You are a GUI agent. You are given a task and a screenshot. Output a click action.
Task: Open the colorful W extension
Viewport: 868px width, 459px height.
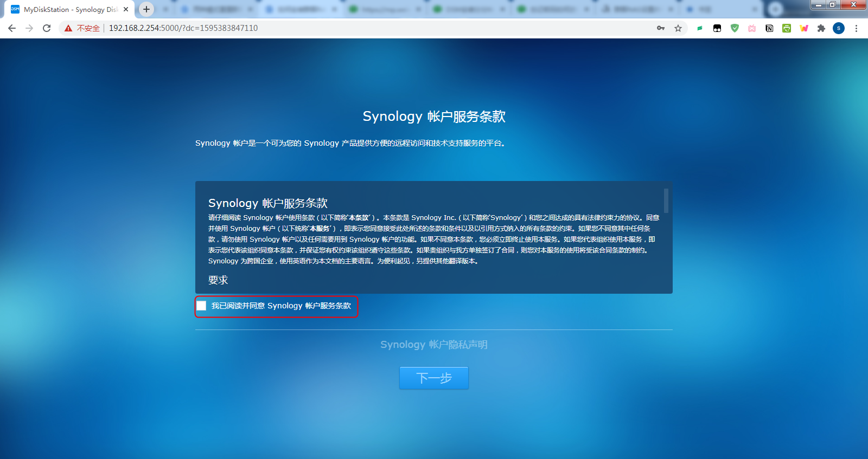pyautogui.click(x=804, y=28)
